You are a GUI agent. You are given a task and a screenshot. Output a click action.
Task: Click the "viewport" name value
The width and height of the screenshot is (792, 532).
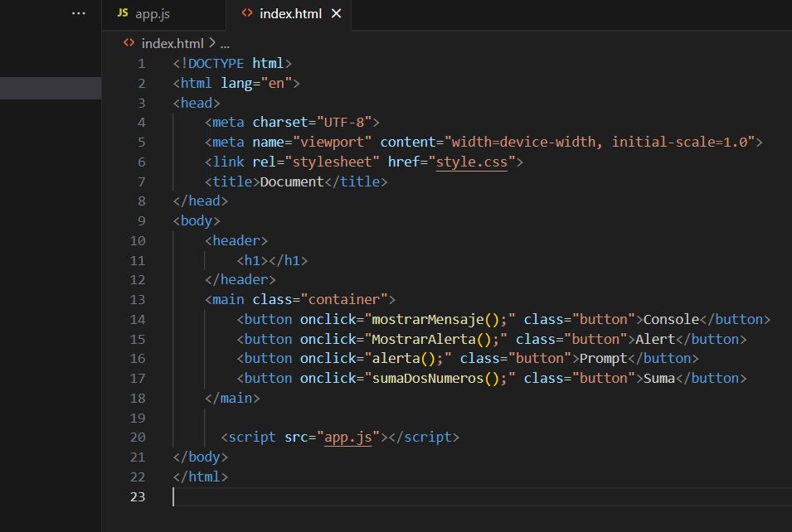tap(332, 143)
